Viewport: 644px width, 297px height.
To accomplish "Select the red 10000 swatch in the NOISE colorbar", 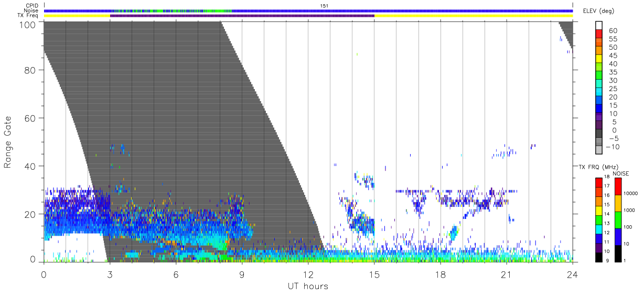I will (618, 186).
